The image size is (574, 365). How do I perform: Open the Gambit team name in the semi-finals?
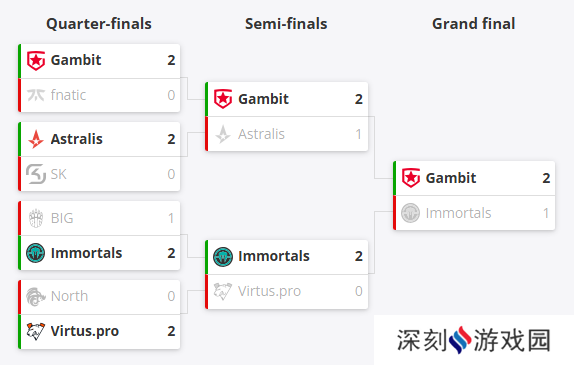pyautogui.click(x=263, y=99)
